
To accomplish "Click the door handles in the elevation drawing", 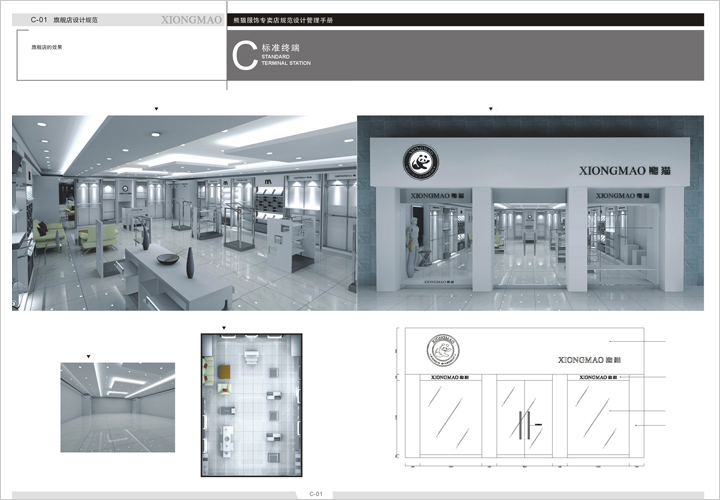I will click(x=525, y=425).
